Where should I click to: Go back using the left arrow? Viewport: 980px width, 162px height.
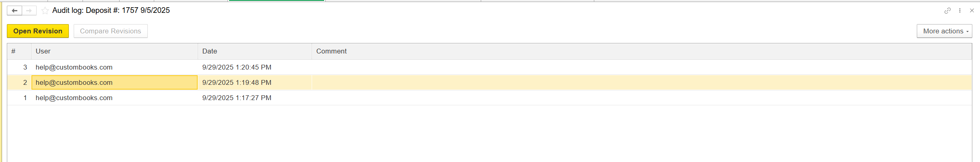point(14,10)
